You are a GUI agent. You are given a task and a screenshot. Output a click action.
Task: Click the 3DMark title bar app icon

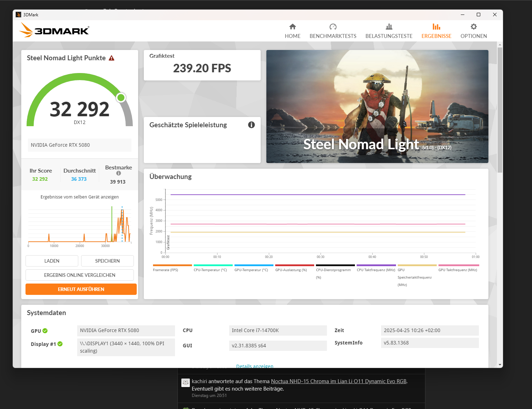tap(18, 15)
